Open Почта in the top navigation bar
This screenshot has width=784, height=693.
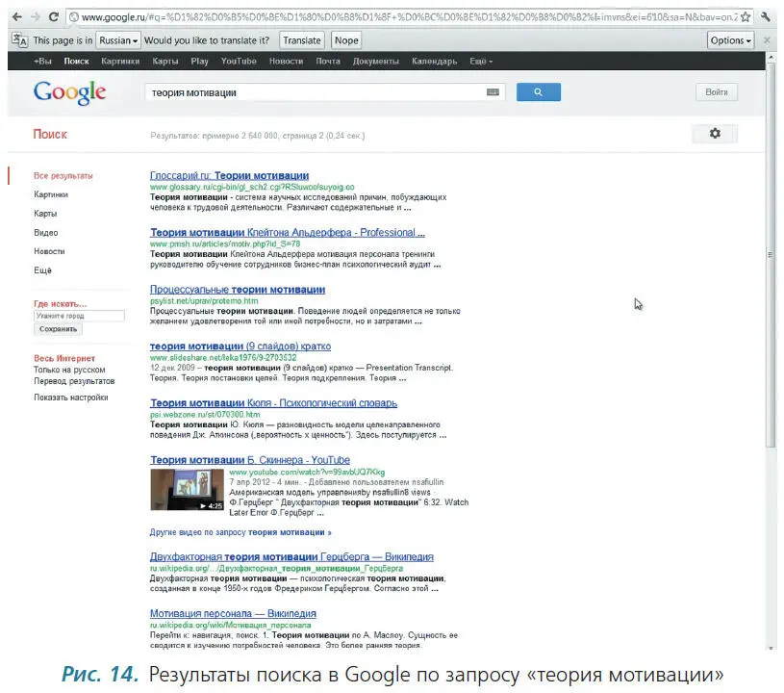(328, 61)
